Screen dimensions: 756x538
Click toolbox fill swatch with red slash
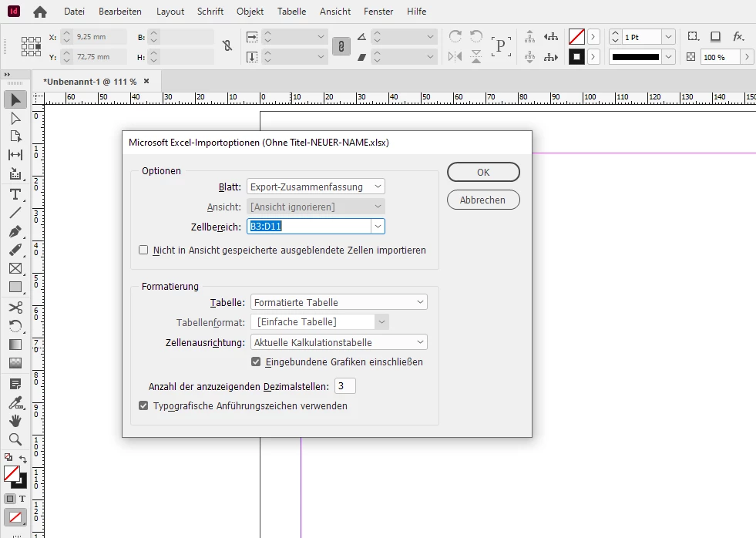[x=12, y=474]
